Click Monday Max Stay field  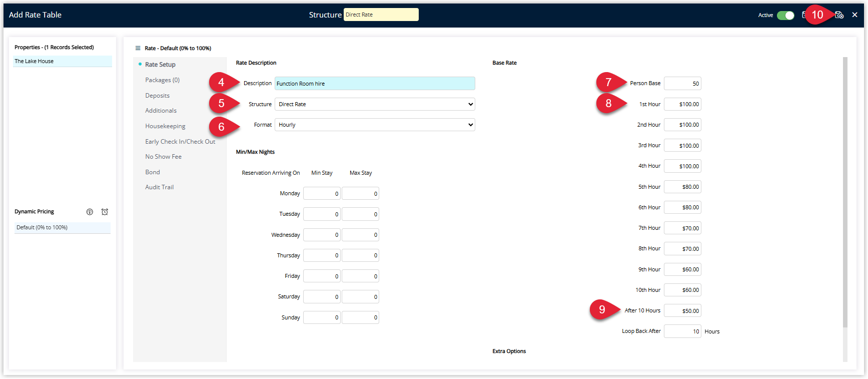(360, 194)
